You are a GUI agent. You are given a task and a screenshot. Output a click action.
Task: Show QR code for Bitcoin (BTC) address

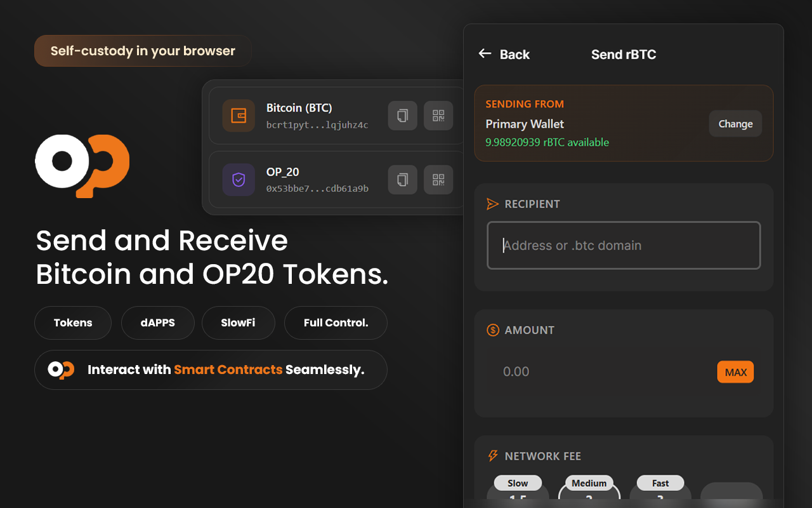pos(438,116)
